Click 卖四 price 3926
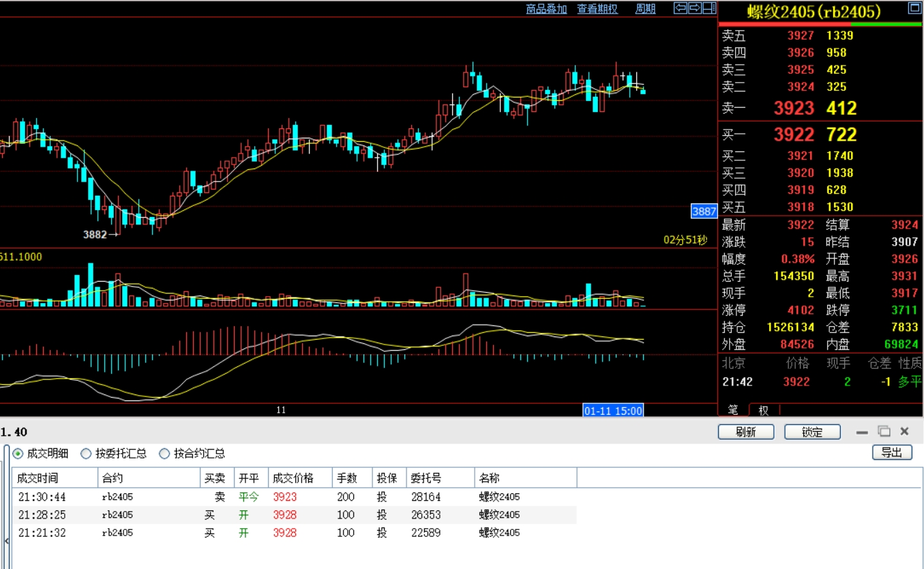This screenshot has height=569, width=924. pyautogui.click(x=801, y=53)
